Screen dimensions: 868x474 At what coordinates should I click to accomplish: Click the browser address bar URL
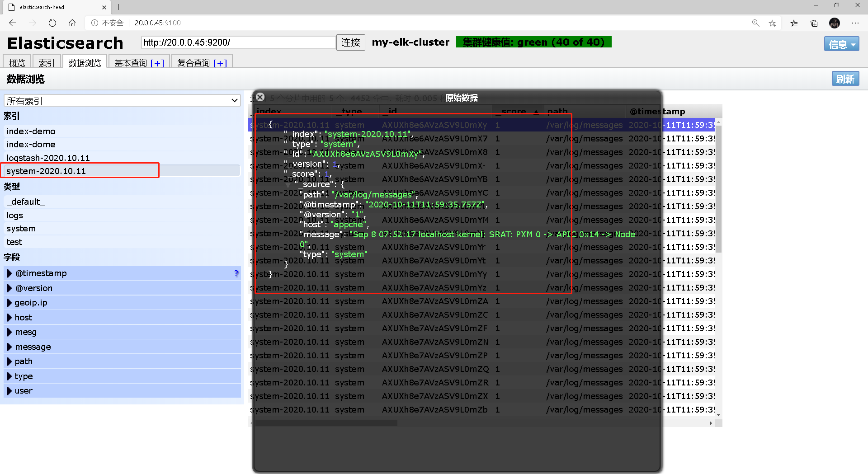(x=157, y=23)
